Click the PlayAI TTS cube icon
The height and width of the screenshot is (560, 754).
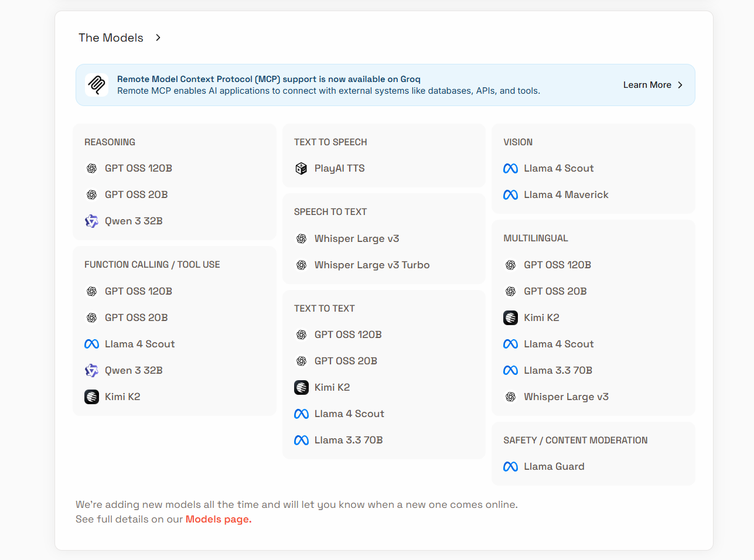click(301, 169)
